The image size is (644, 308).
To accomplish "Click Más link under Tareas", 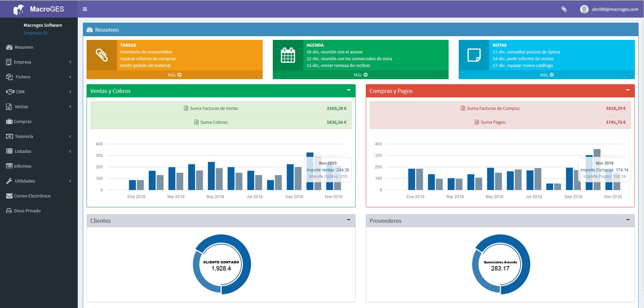I will pyautogui.click(x=174, y=75).
